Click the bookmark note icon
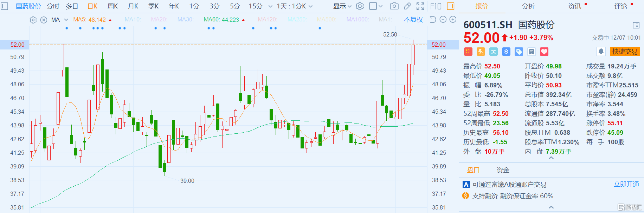 [532, 52]
